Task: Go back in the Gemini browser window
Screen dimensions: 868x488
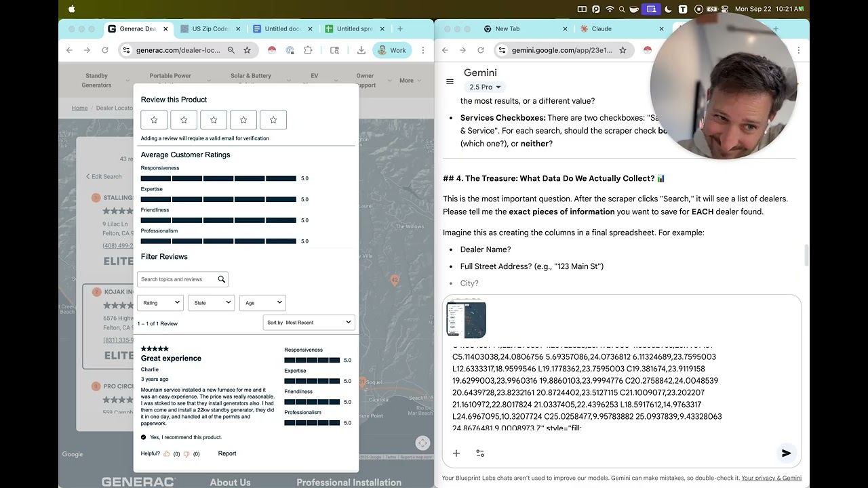Action: 445,50
